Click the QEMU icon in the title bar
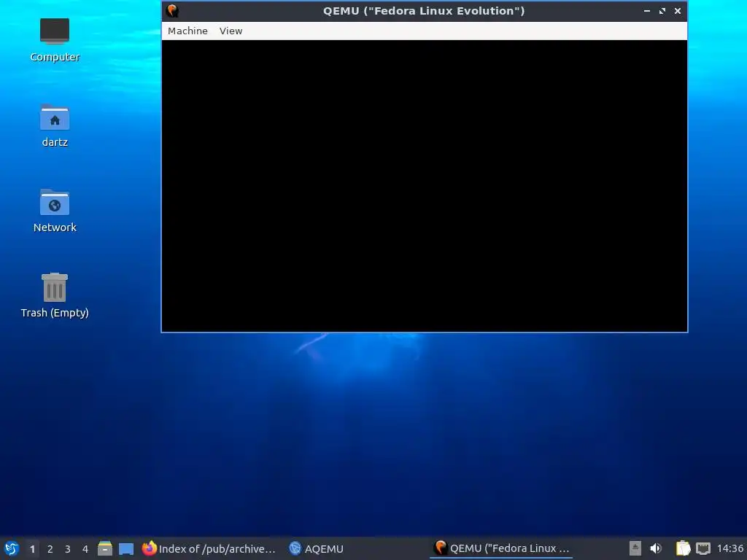Image resolution: width=747 pixels, height=560 pixels. (x=172, y=10)
